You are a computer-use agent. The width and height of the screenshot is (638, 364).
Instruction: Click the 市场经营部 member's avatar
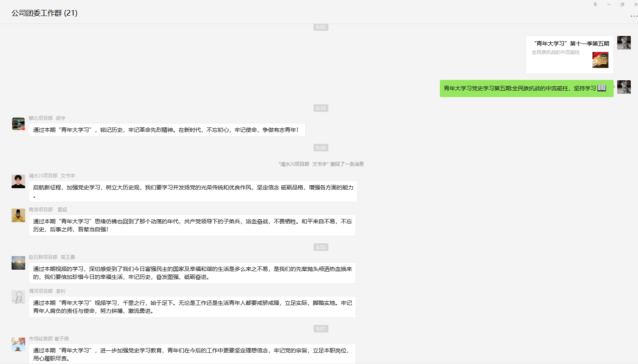click(x=18, y=344)
